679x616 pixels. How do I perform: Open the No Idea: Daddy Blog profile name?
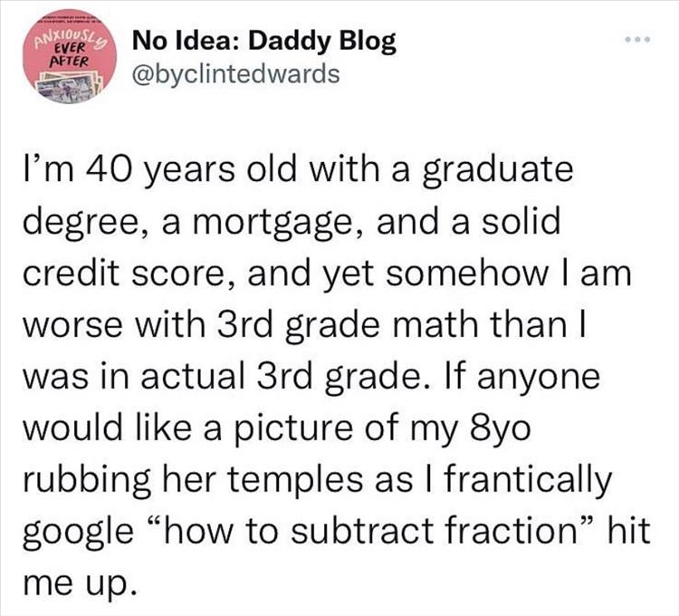click(x=263, y=42)
